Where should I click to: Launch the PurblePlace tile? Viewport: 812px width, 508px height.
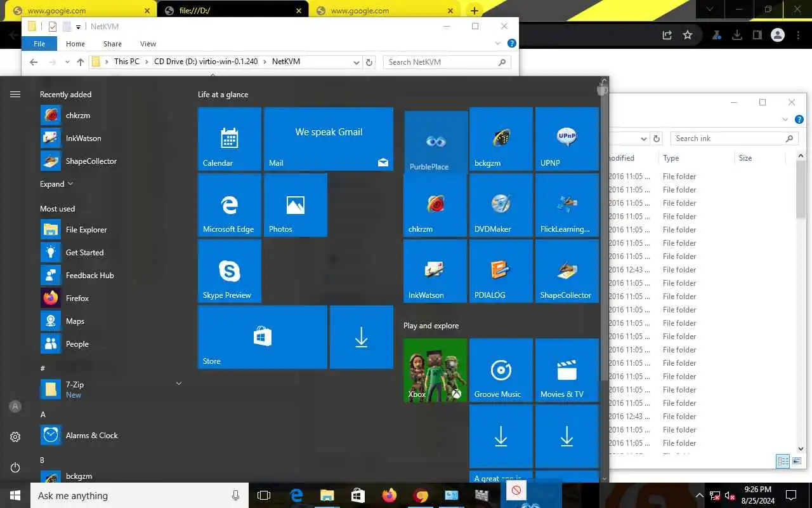(x=436, y=142)
